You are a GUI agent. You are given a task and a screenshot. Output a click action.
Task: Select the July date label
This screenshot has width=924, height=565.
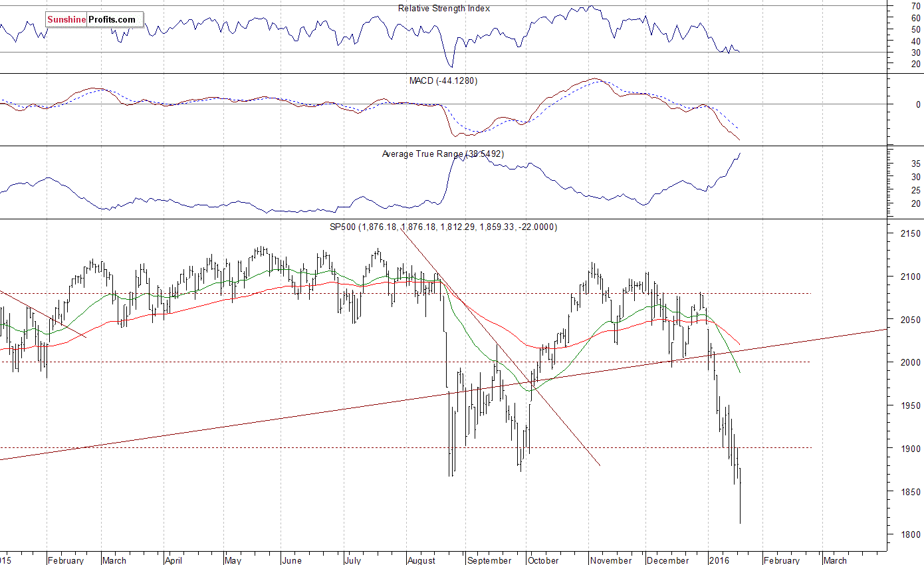click(352, 560)
